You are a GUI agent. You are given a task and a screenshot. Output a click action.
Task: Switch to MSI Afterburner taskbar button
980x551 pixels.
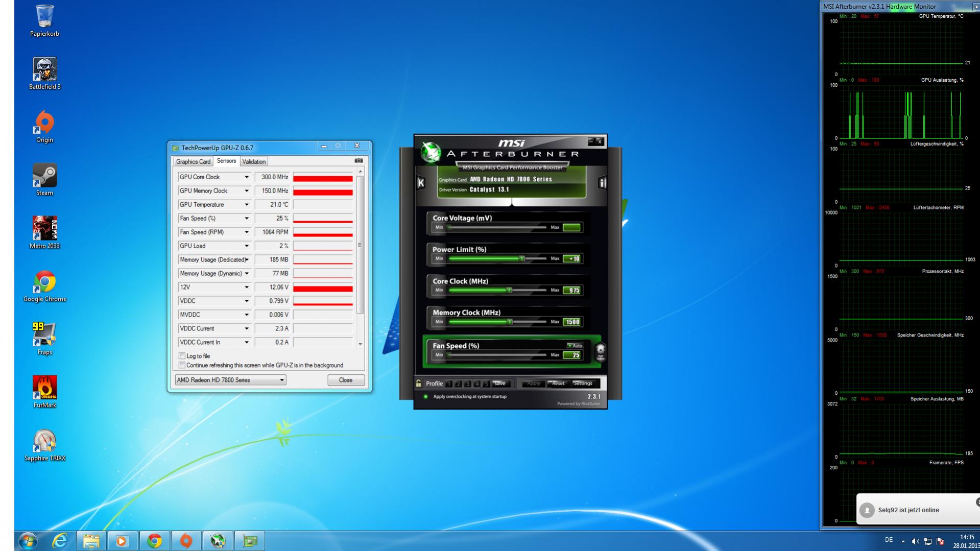(218, 541)
